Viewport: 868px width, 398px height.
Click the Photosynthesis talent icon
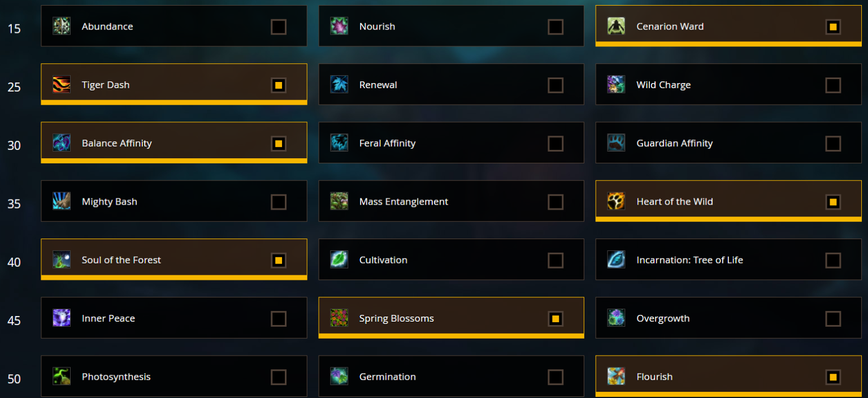point(61,377)
